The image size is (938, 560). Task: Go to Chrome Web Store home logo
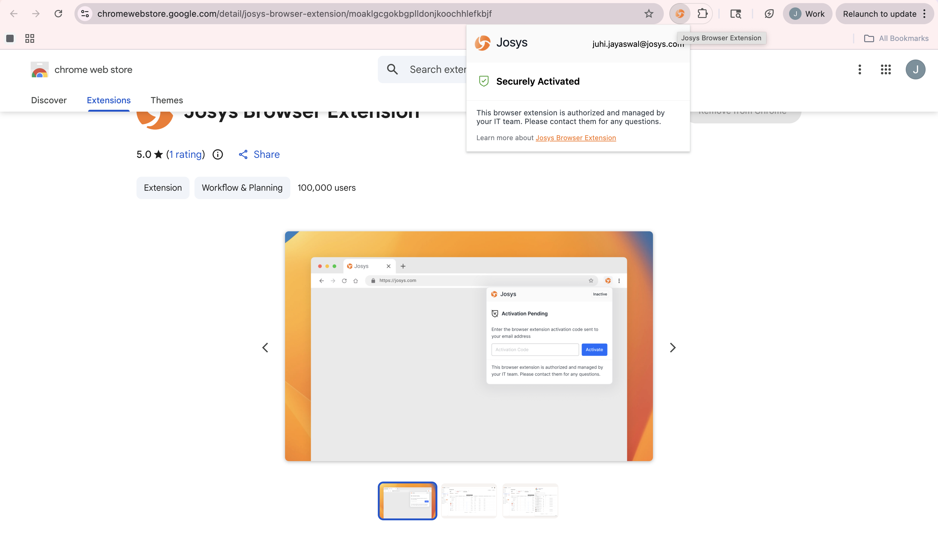(82, 70)
